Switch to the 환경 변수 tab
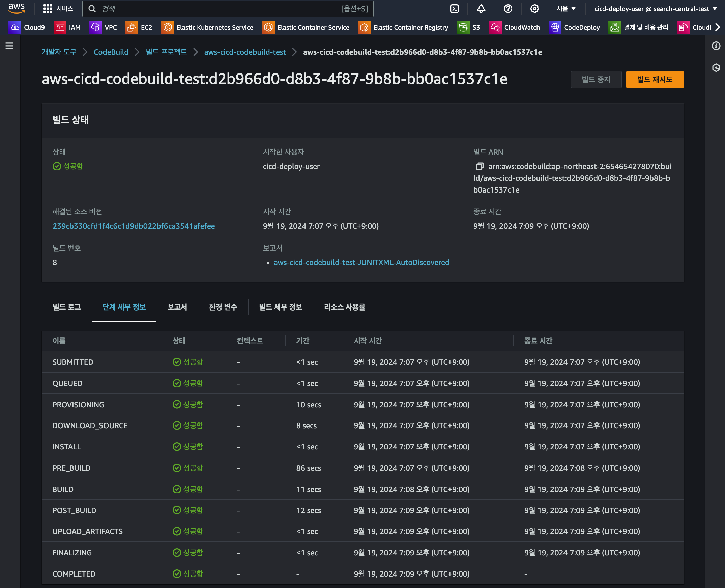 (223, 307)
